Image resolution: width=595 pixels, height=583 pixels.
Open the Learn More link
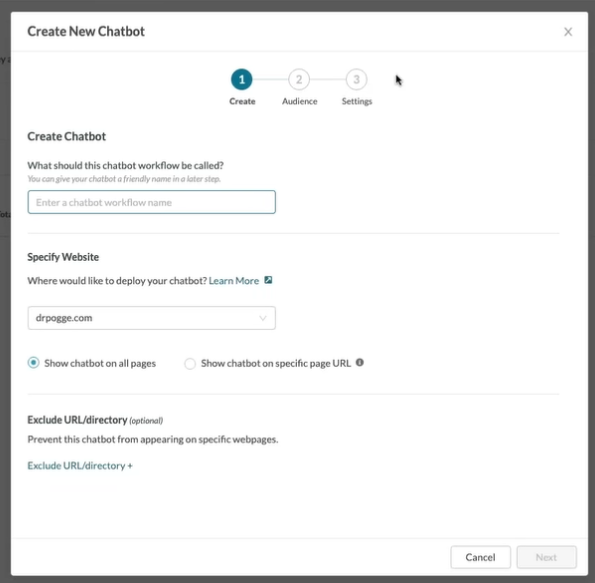coord(234,280)
